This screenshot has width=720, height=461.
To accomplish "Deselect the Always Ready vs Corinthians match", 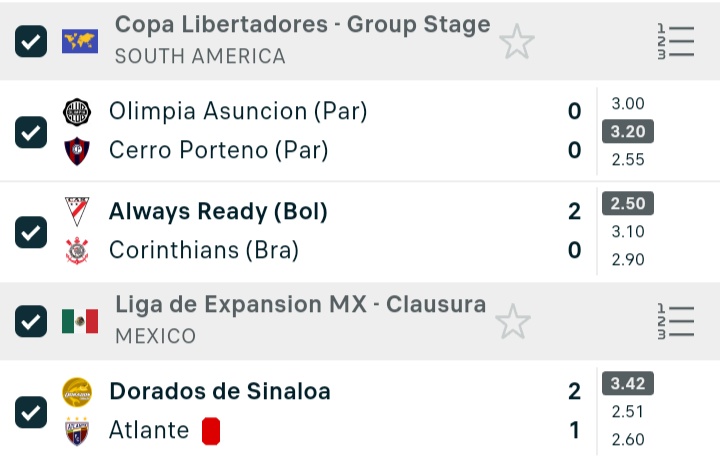I will (x=31, y=232).
